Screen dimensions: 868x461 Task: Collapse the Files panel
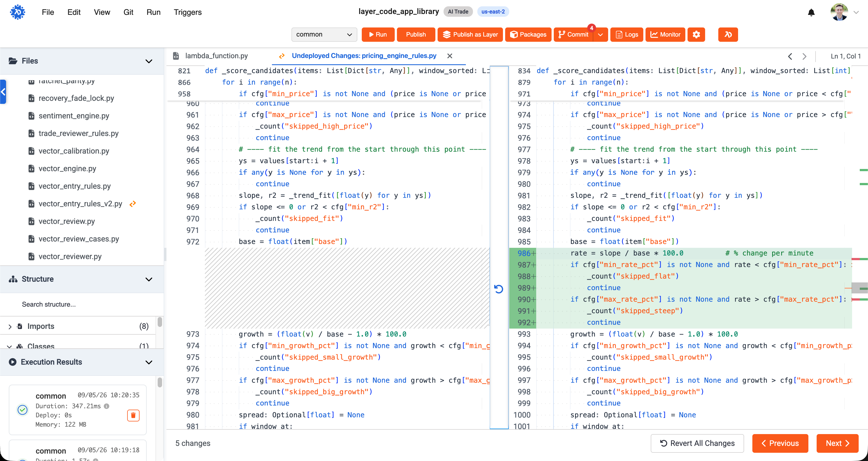coord(149,61)
